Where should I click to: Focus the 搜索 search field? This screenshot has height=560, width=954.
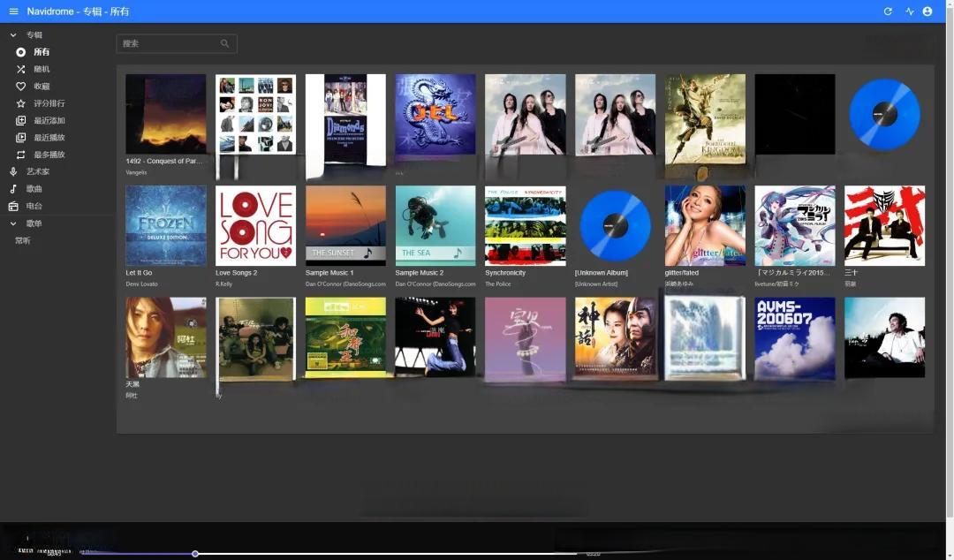pos(177,44)
